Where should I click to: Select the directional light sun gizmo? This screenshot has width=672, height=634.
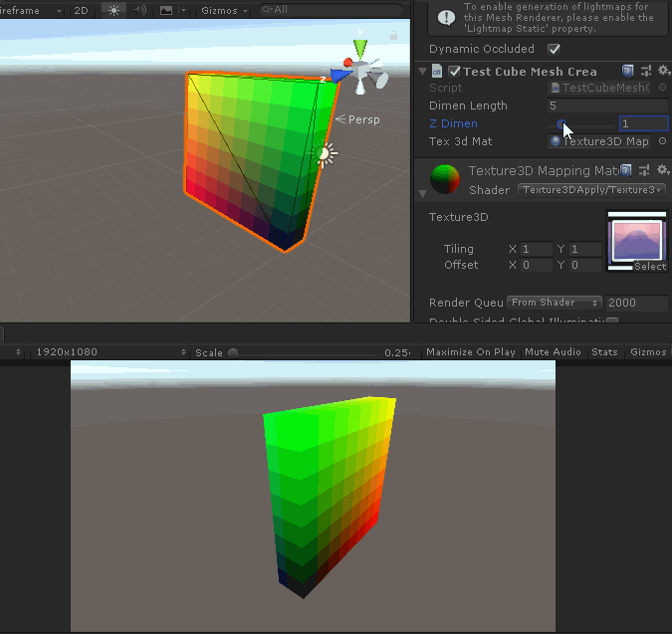click(x=325, y=153)
